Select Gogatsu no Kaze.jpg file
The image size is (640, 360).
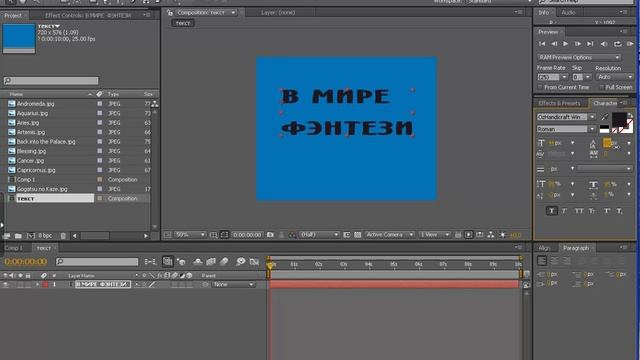[42, 189]
